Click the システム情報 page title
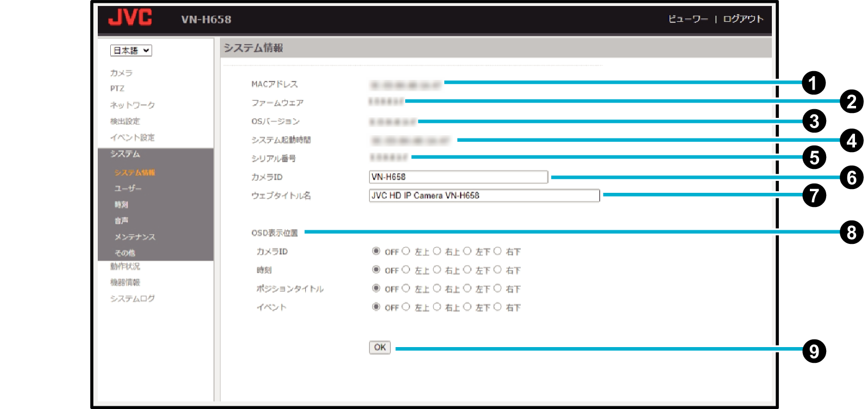868x409 pixels. [253, 48]
